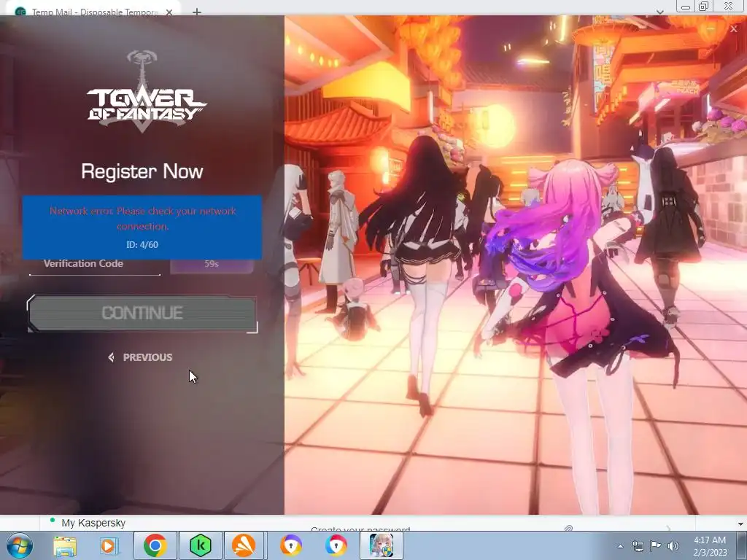
Task: Switch to Google Chrome on the taskbar
Action: [x=155, y=545]
